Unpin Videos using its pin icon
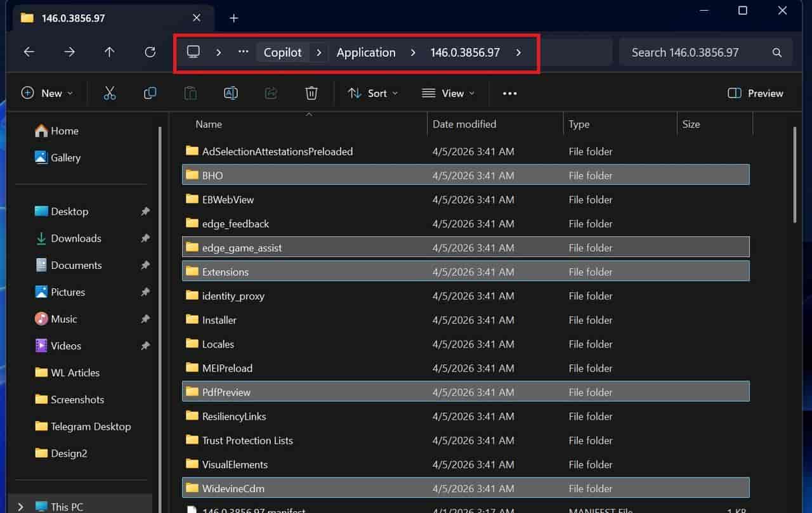 click(145, 346)
